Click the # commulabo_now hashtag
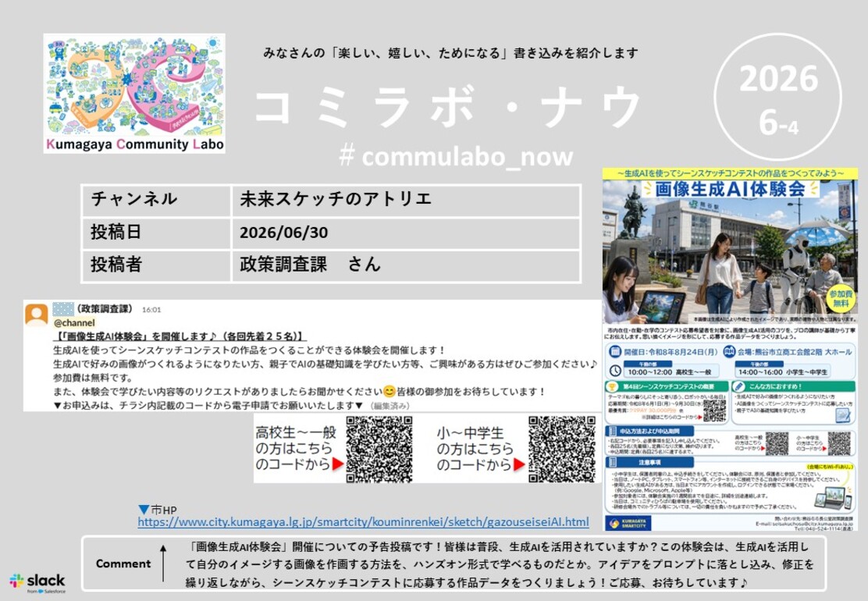 [x=456, y=157]
